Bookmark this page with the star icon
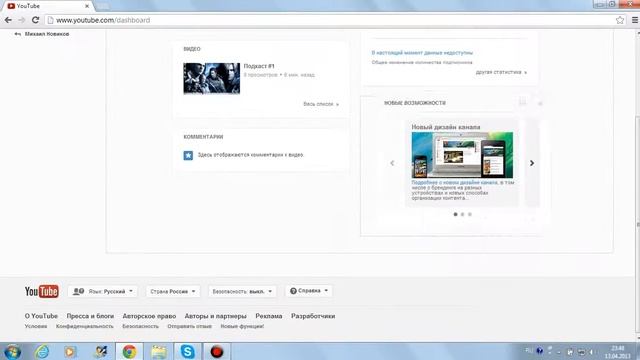This screenshot has width=640, height=360. (620, 20)
